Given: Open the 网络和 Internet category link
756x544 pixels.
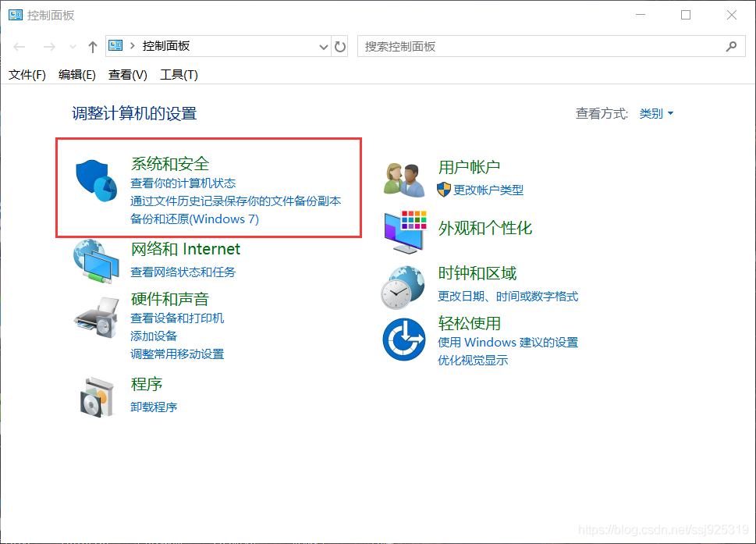Looking at the screenshot, I should tap(186, 249).
